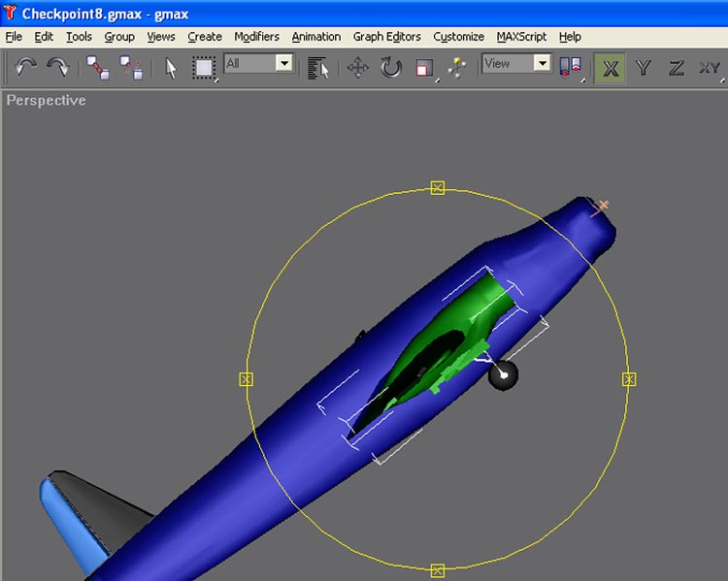Screen dimensions: 728x581
Task: Open the selection filter All dropdown
Action: coord(258,63)
